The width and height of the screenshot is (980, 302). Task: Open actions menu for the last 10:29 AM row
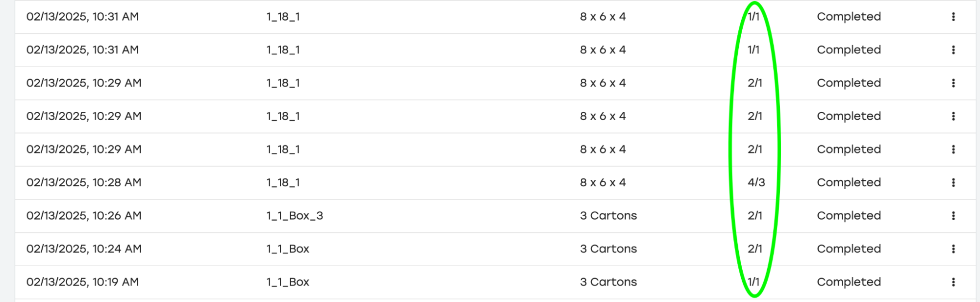point(953,150)
